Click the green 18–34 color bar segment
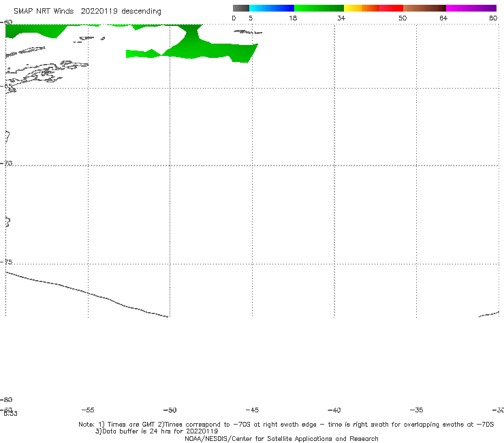 [319, 8]
